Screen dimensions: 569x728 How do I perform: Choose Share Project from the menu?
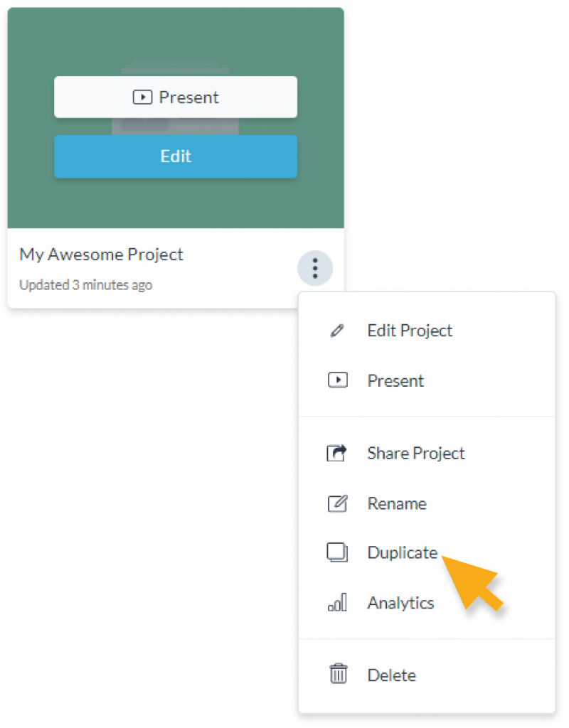pyautogui.click(x=415, y=453)
